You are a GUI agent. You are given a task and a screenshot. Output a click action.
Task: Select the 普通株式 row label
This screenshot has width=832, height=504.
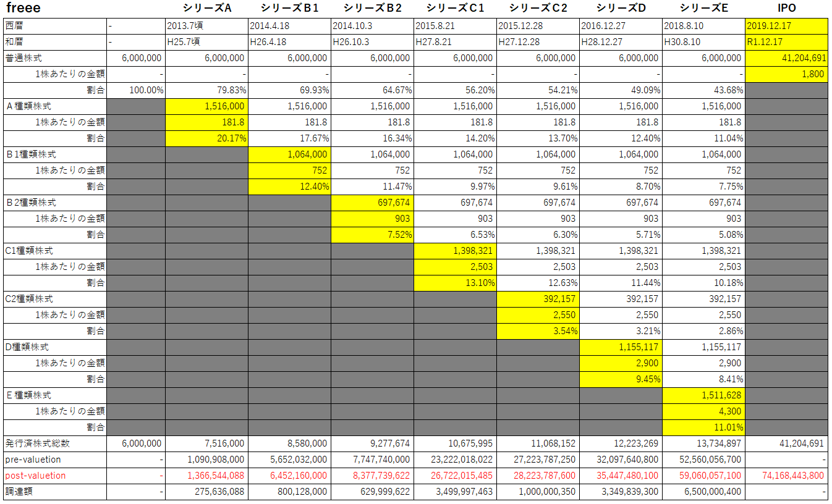[54, 59]
